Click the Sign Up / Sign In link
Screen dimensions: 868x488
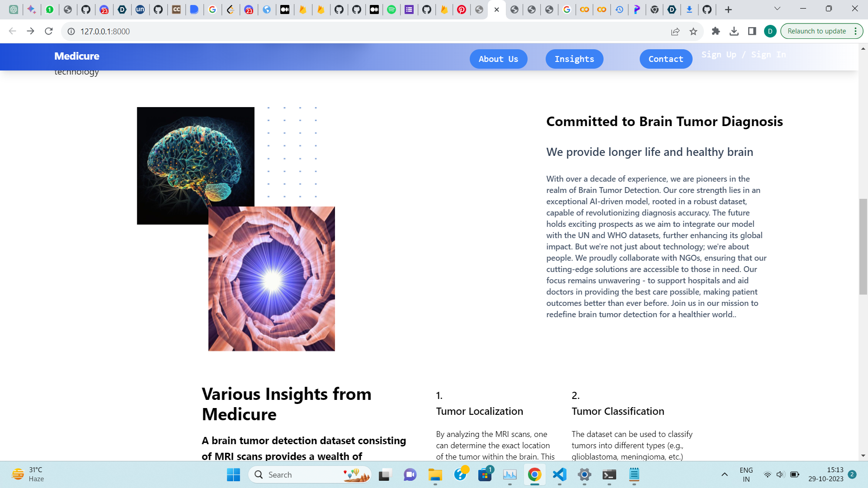(743, 55)
